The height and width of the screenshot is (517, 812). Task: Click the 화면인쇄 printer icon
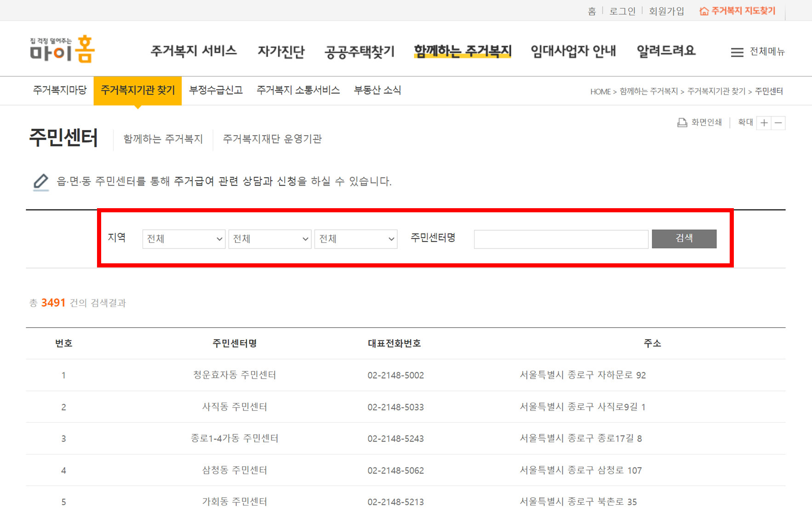tap(682, 122)
